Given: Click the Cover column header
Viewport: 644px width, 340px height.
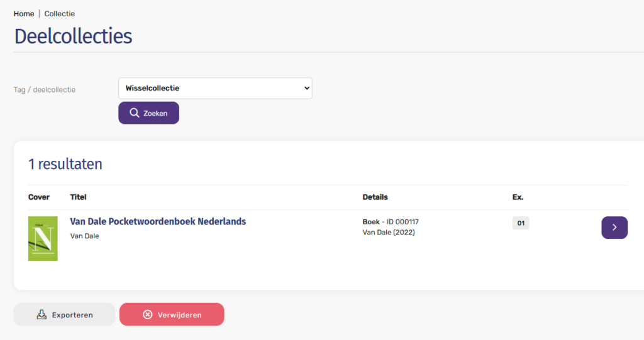Looking at the screenshot, I should click(x=39, y=197).
